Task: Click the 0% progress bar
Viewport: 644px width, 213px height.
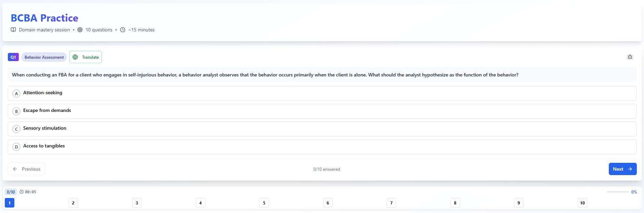Action: 617,192
